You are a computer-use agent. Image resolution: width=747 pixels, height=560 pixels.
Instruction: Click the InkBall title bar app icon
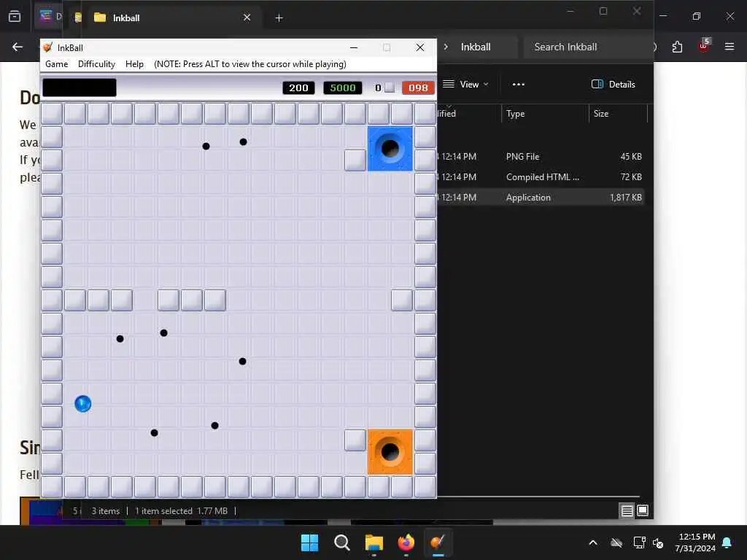click(x=47, y=47)
